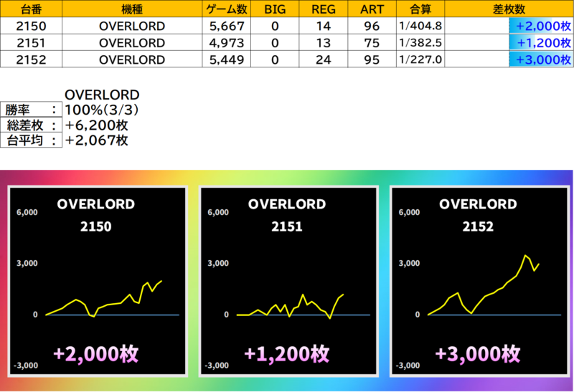
Task: Click the 勝率 label cell
Action: click(x=31, y=110)
